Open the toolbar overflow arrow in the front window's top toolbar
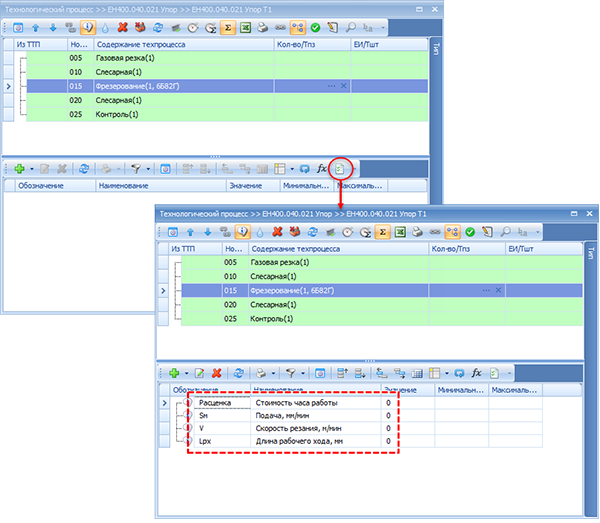Viewport: 600px width, 523px height. tap(537, 232)
